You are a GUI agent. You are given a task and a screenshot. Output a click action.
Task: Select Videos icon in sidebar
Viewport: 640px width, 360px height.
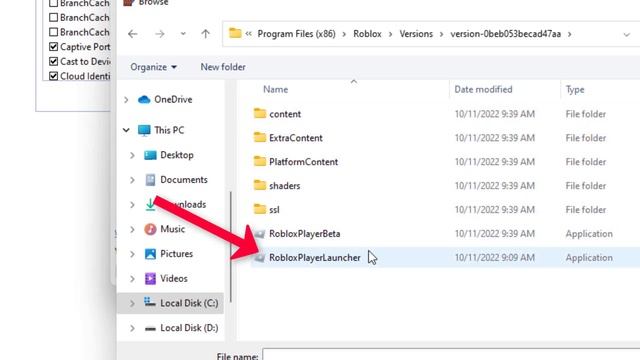pyautogui.click(x=150, y=278)
